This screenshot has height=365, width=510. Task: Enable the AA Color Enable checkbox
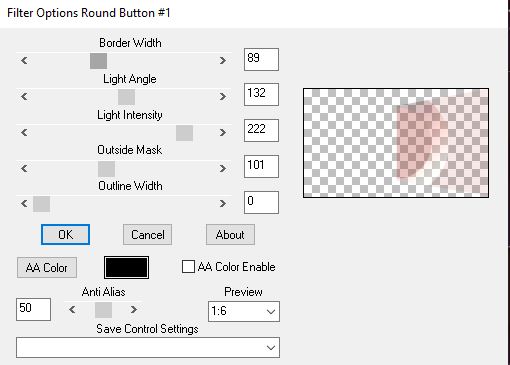[188, 267]
